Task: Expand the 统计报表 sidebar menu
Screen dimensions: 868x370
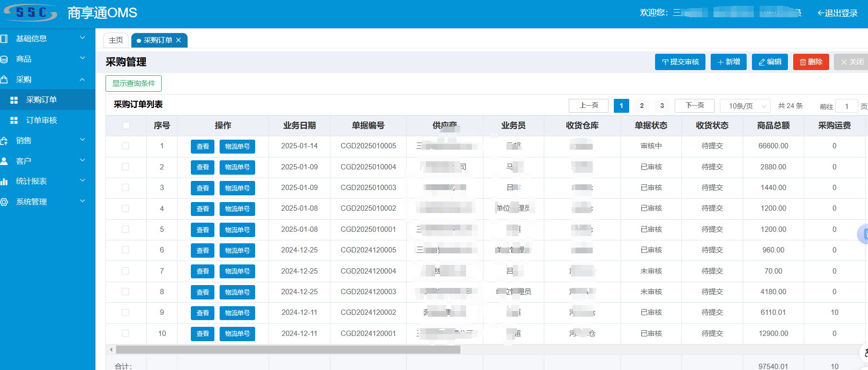Action: (82, 181)
